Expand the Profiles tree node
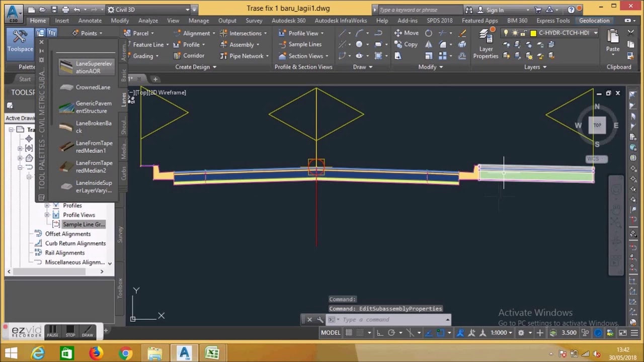Viewport: 644px width, 362px height. coord(47,206)
